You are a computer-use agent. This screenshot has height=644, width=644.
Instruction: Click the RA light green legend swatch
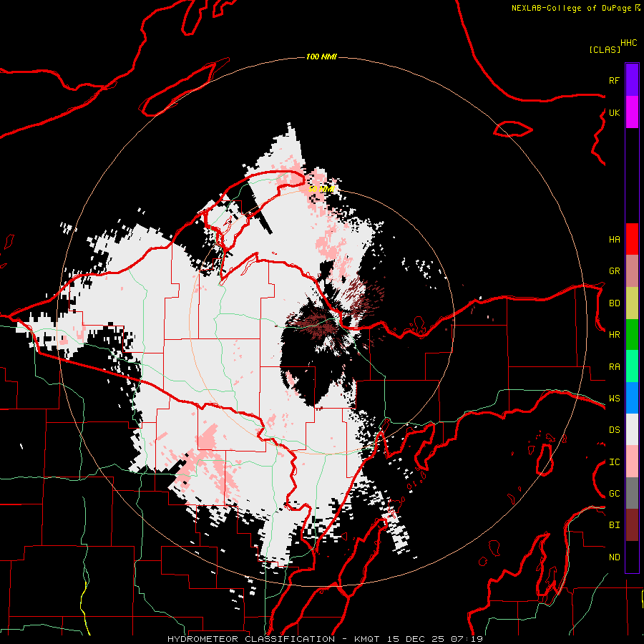click(632, 366)
